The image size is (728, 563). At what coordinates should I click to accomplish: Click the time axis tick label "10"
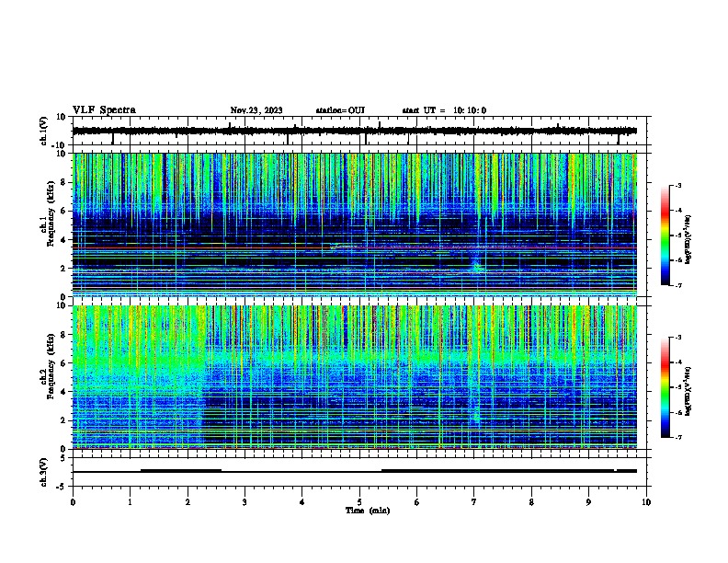[x=646, y=502]
